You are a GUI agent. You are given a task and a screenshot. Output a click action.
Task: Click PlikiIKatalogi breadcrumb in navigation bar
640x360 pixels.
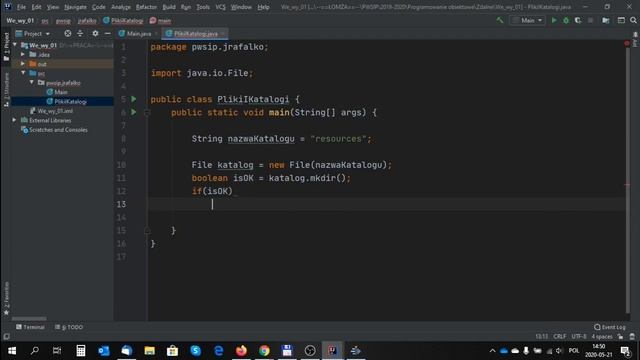124,20
